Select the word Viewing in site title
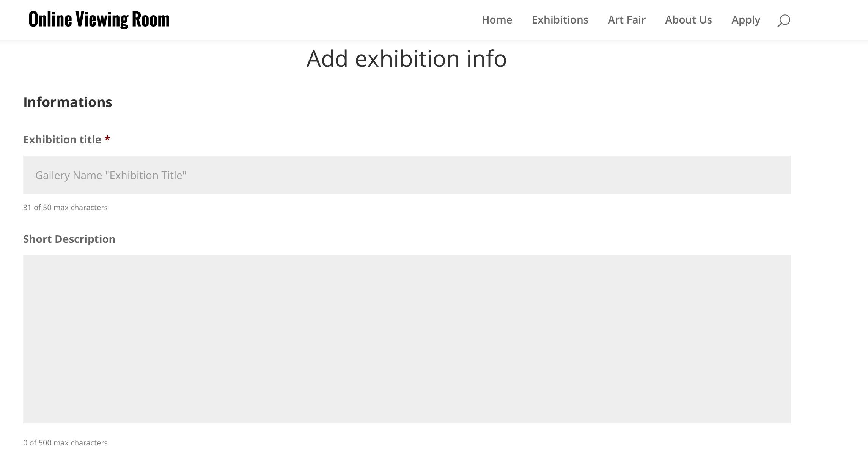The height and width of the screenshot is (453, 868). click(102, 20)
